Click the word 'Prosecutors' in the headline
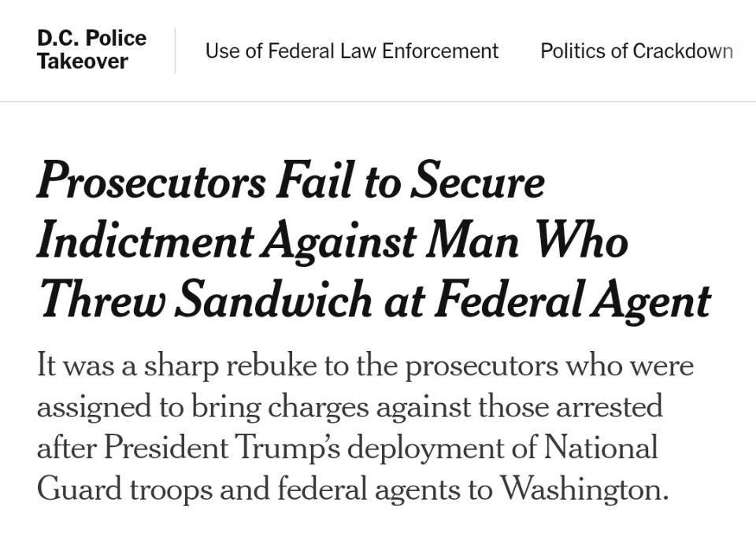 pyautogui.click(x=151, y=179)
